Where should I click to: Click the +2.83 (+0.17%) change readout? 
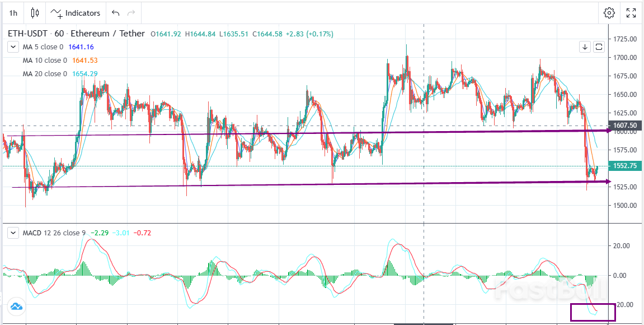click(x=310, y=34)
